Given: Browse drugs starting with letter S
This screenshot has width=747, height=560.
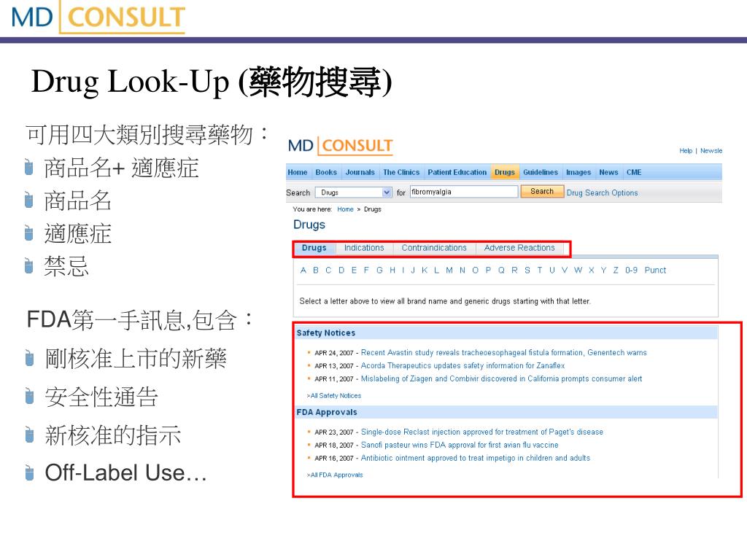Looking at the screenshot, I should [x=527, y=271].
